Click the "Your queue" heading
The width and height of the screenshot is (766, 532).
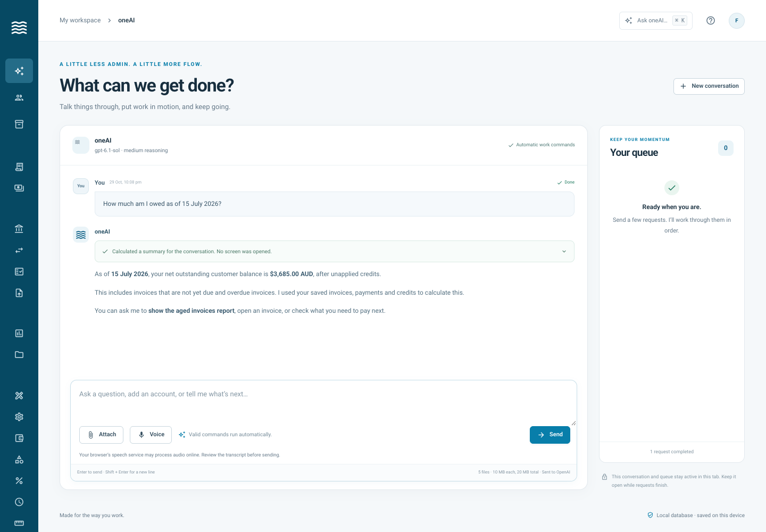pos(634,153)
